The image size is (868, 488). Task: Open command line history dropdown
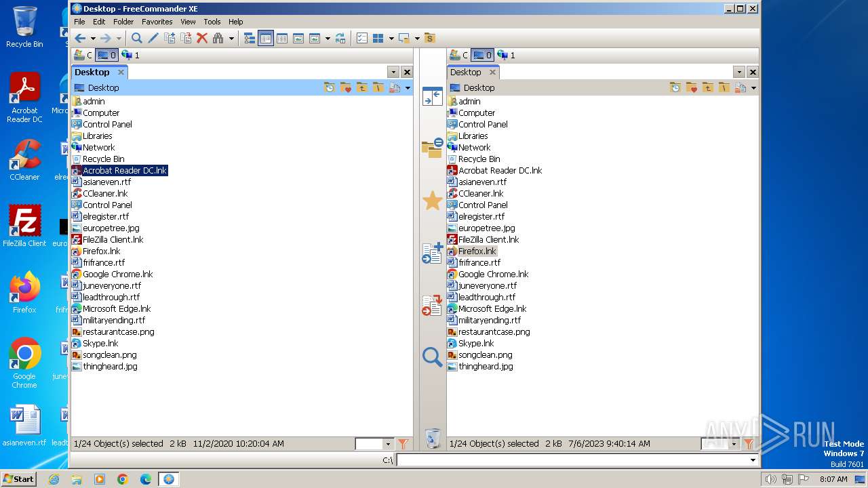tap(753, 460)
